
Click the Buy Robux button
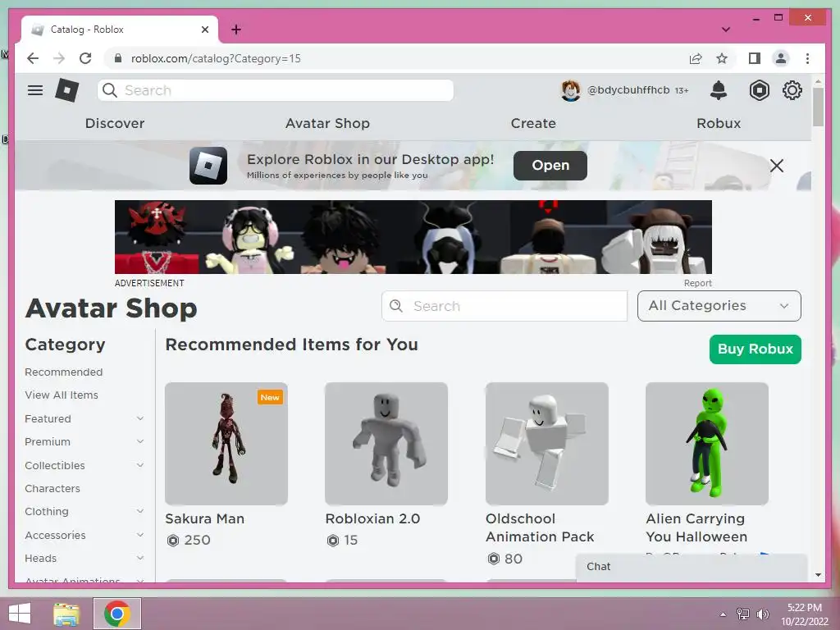click(x=755, y=349)
